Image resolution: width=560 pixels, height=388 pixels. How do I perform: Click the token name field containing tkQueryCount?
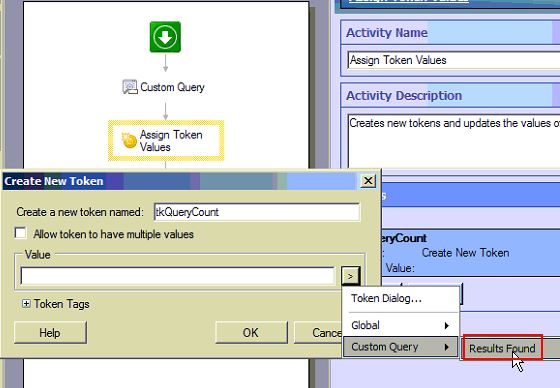(257, 212)
